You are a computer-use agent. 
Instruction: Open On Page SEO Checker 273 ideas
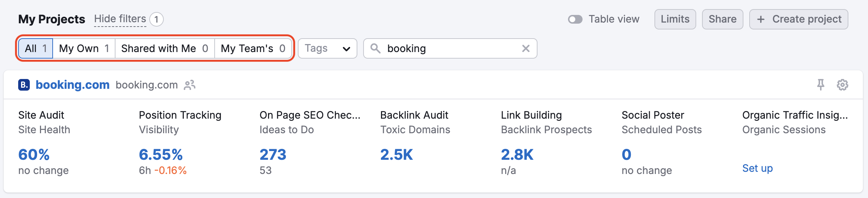273,155
